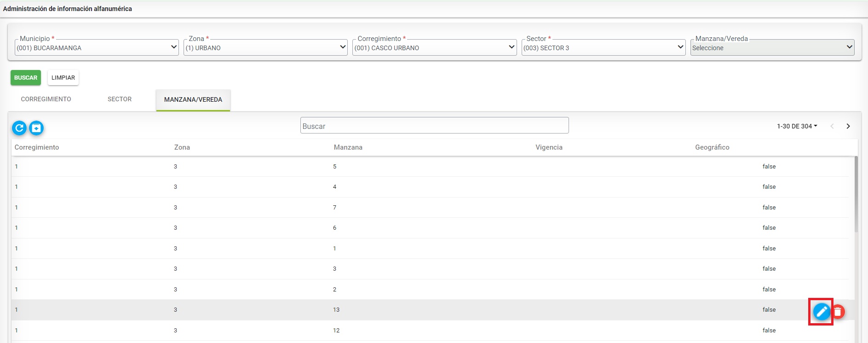Go to previous page of results arrow

tap(832, 126)
